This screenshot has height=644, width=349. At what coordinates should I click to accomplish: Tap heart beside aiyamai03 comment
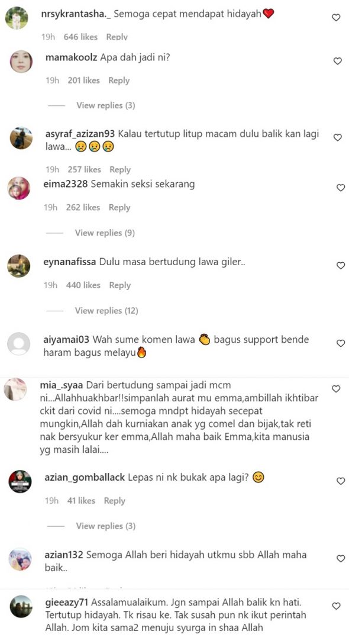click(341, 343)
